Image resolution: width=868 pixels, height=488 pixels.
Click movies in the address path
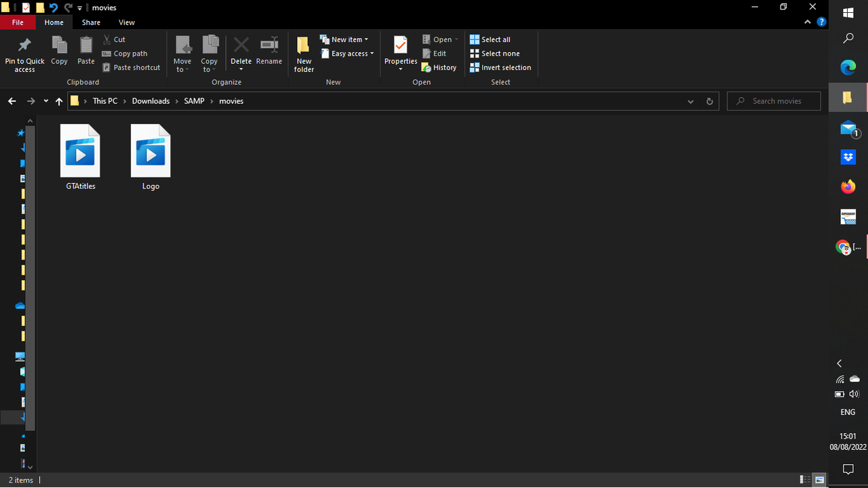point(231,101)
